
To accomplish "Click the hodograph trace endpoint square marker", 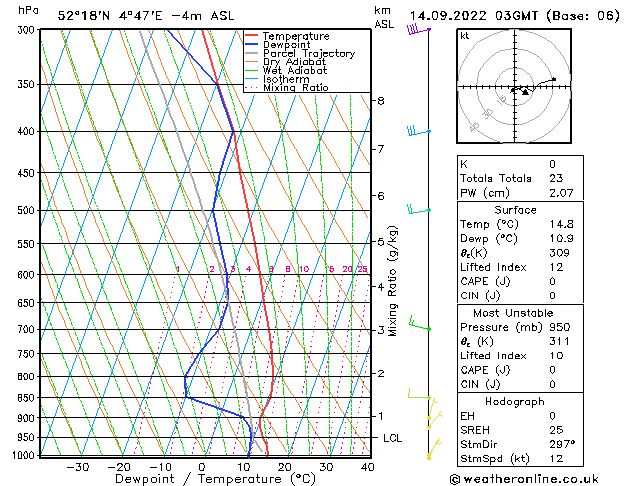I will click(x=554, y=79).
